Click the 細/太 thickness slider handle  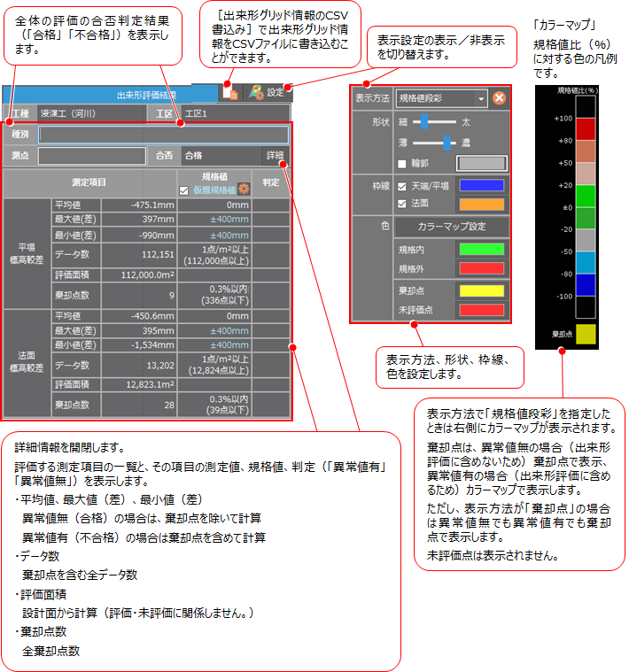(424, 120)
